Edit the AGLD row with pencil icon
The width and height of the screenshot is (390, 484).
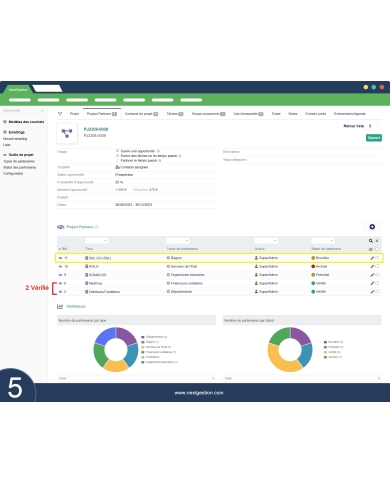pos(372,266)
